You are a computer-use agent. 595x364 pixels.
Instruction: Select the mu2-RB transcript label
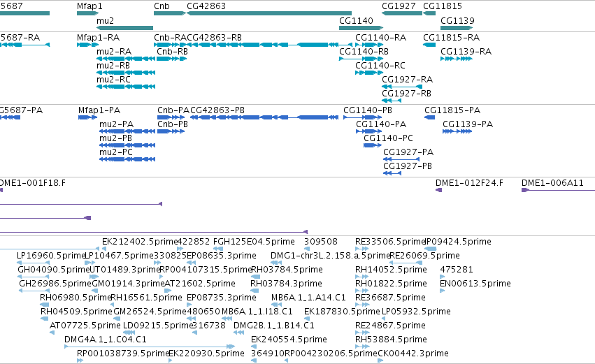point(113,66)
